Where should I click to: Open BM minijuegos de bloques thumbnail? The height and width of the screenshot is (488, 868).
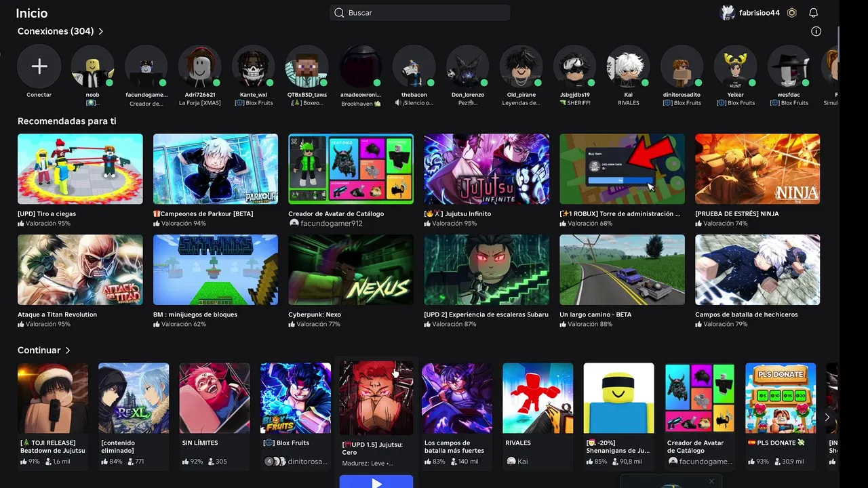coord(216,270)
